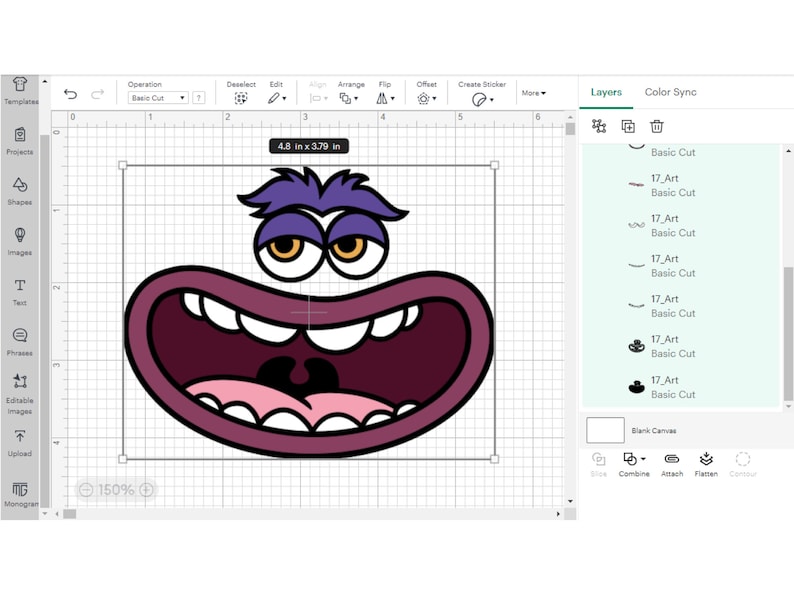Zoom out with the minus button
This screenshot has height=596, width=794.
click(86, 490)
